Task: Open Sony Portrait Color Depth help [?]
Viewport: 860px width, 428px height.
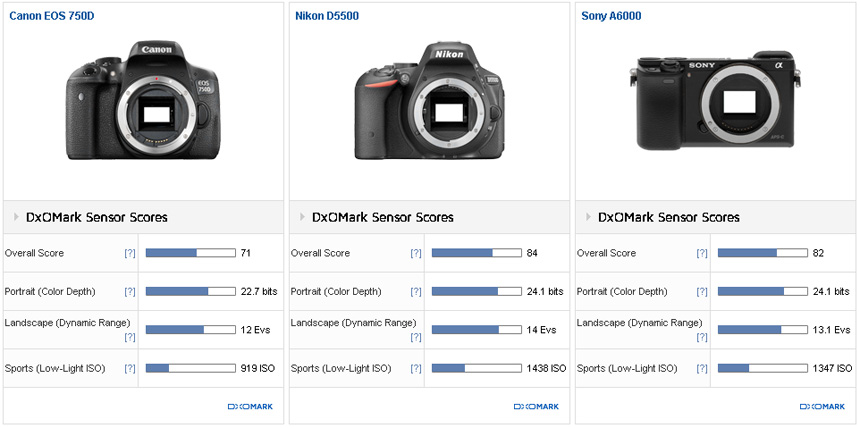Action: (701, 292)
